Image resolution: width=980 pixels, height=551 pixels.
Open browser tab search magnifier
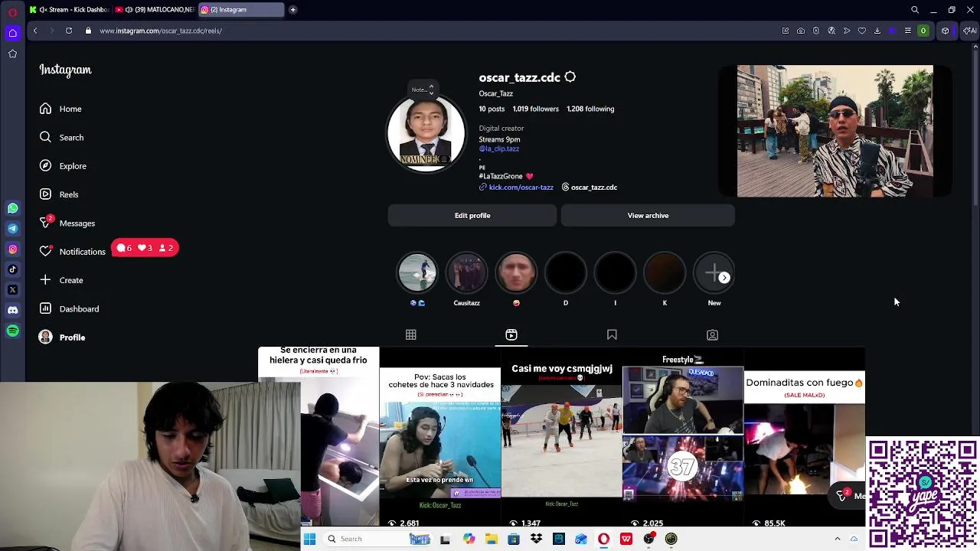pos(915,10)
